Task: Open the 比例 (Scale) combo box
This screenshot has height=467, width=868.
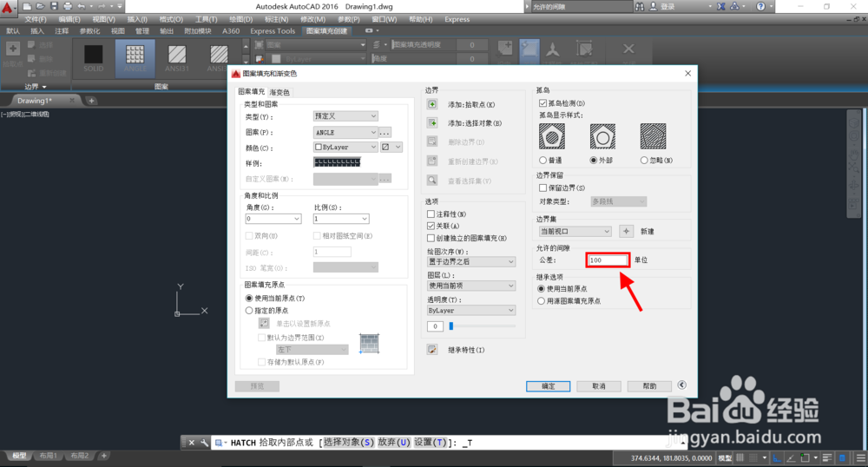Action: tap(341, 219)
